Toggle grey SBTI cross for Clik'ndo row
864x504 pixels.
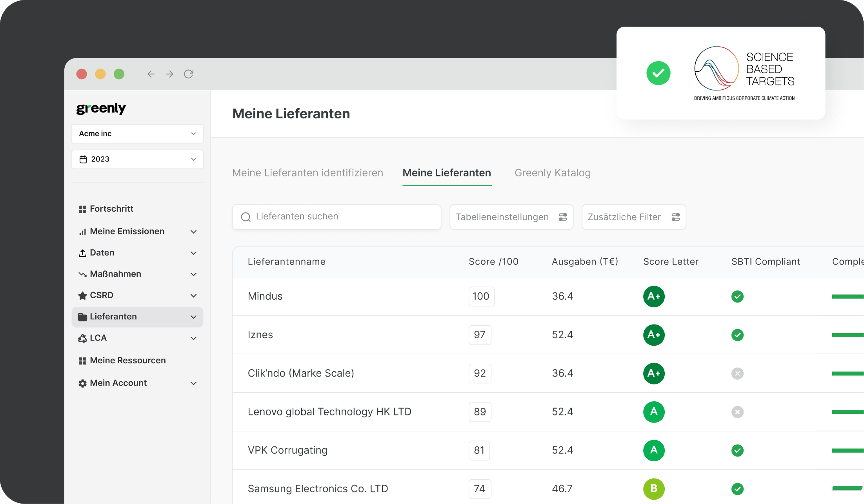pos(737,373)
